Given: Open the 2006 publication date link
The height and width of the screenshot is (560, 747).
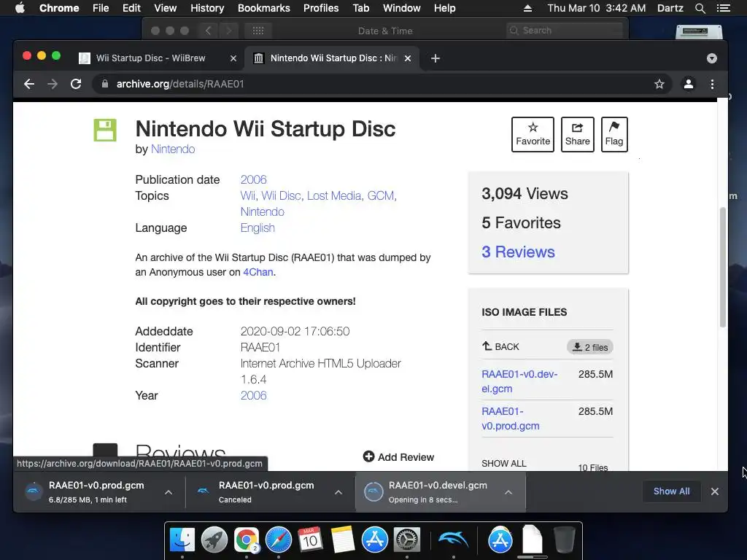Looking at the screenshot, I should point(253,179).
